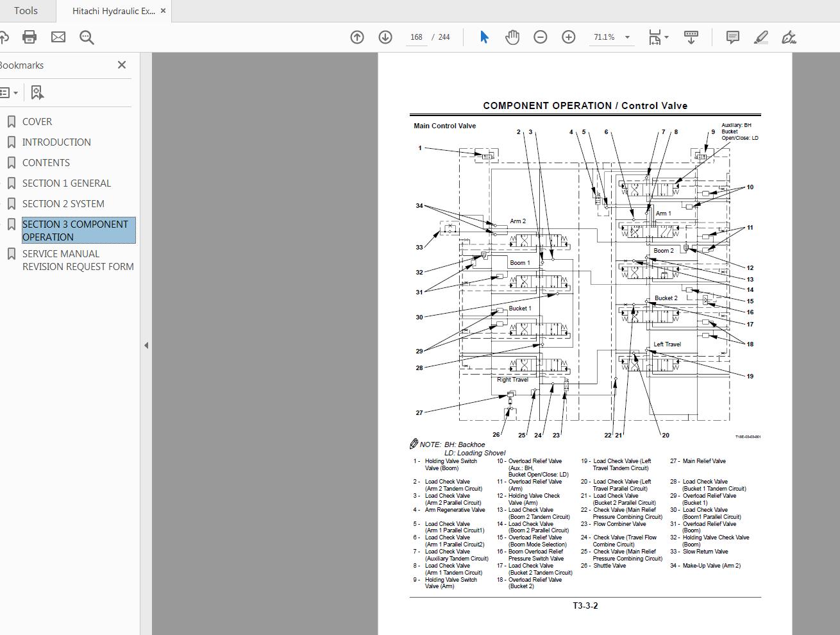Zoom out using the minus control

[x=541, y=37]
